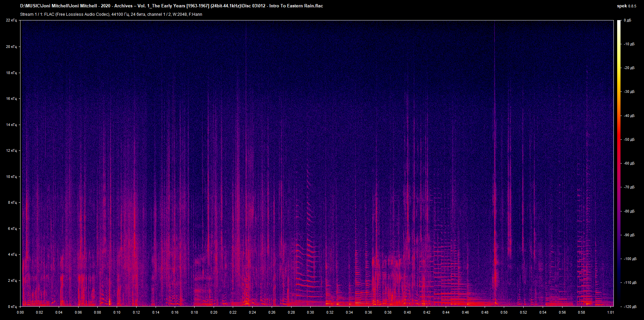Click the 1:01 end-of-track timeline label
644x320 pixels.
(x=611, y=312)
